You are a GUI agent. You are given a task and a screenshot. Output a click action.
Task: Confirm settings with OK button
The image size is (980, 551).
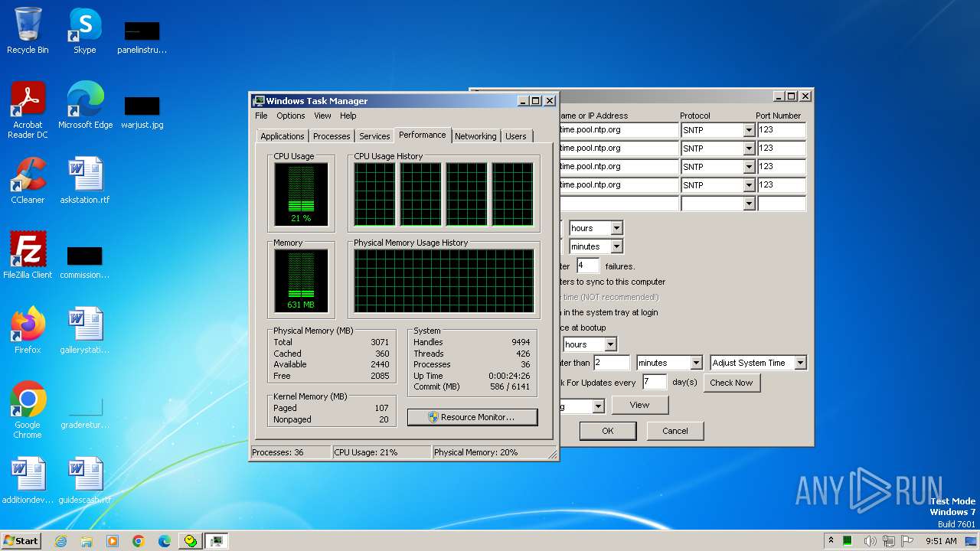click(607, 431)
